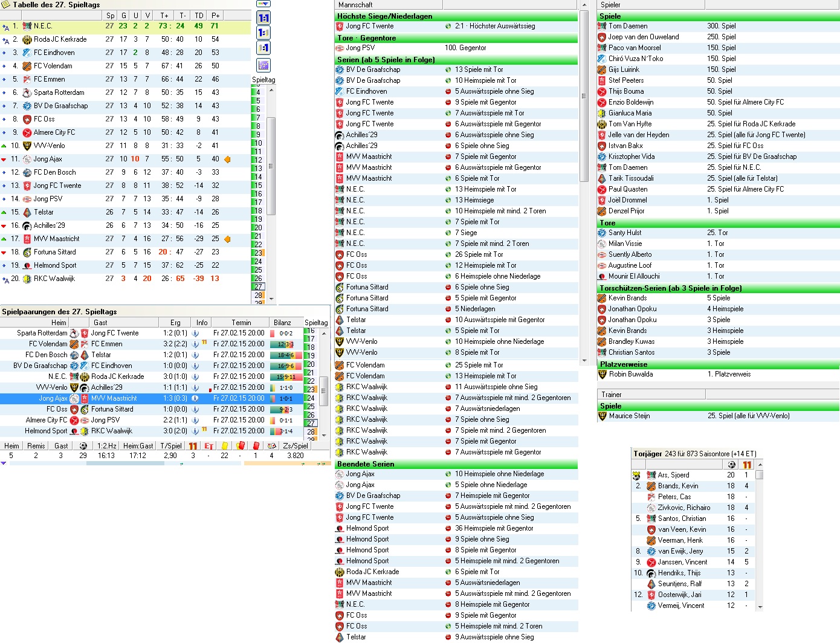Select 'Roda JC Kerkrade' row in league table
This screenshot has width=840, height=643.
126,39
